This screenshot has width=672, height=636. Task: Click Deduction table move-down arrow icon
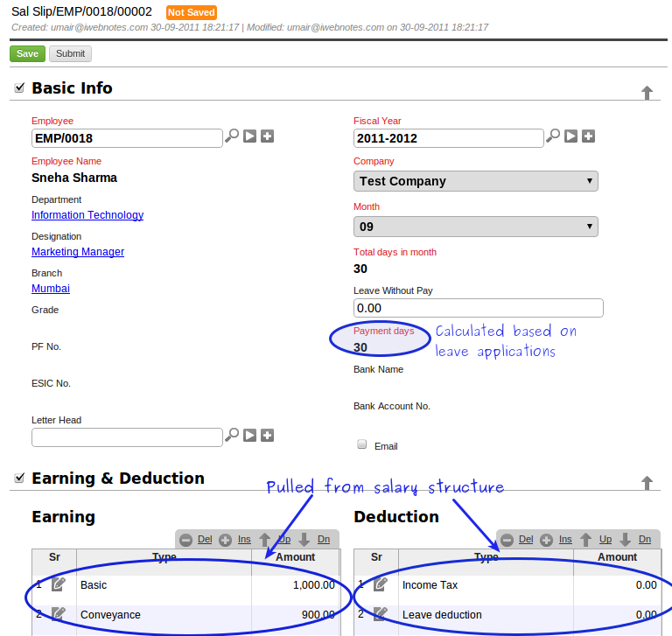626,540
